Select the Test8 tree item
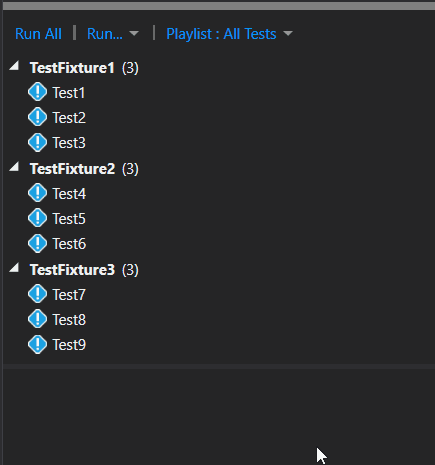Screen dimensions: 435x465 pos(57,320)
